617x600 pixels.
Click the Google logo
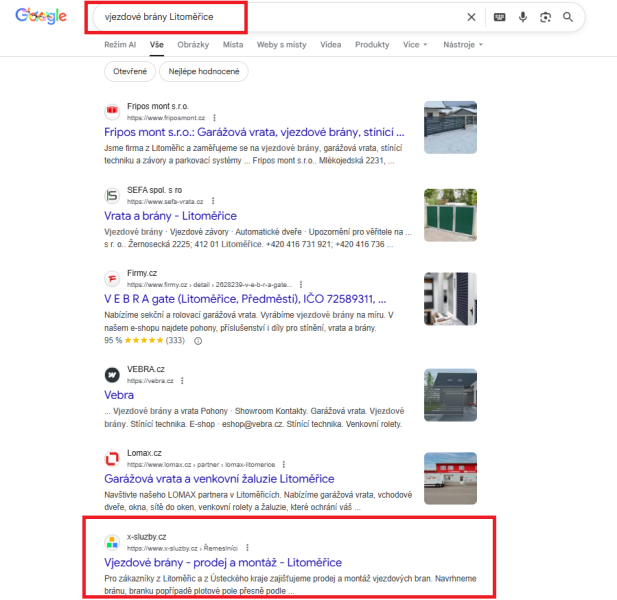[41, 17]
